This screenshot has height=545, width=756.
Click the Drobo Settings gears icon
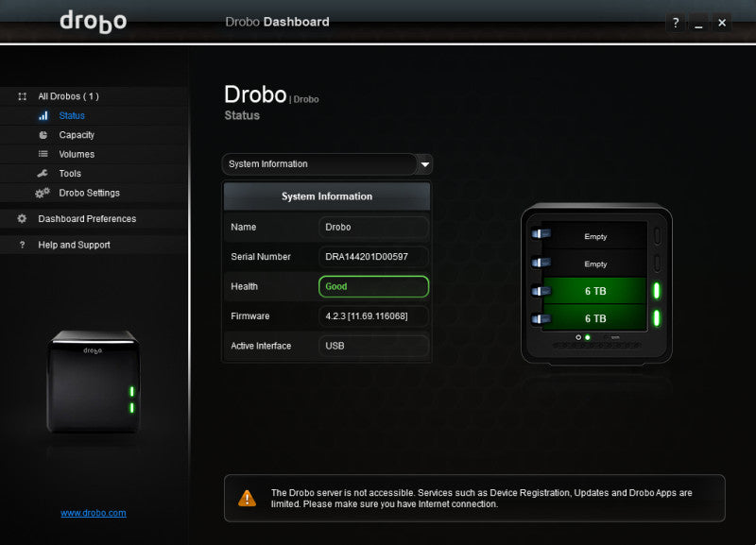[x=43, y=193]
